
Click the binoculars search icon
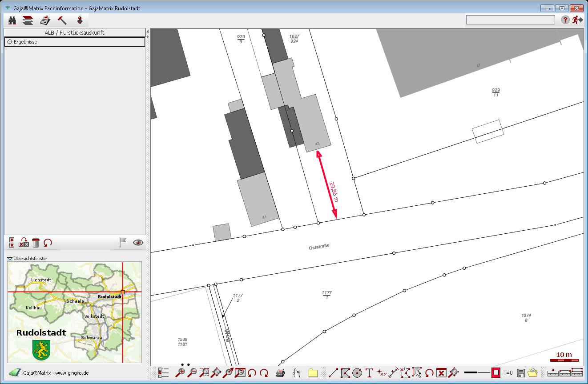pyautogui.click(x=12, y=20)
